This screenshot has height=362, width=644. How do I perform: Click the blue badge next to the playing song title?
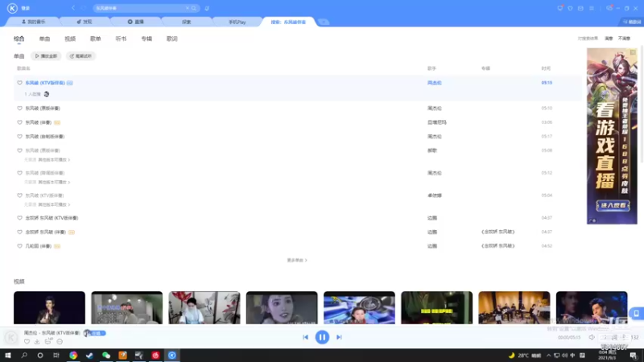pyautogui.click(x=95, y=333)
